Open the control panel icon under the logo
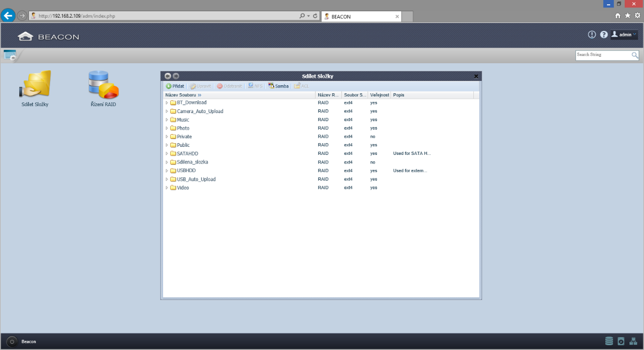 pos(10,55)
